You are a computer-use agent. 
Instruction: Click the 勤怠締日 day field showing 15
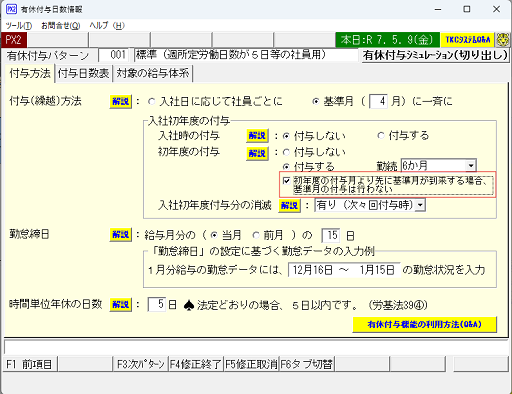[330, 235]
